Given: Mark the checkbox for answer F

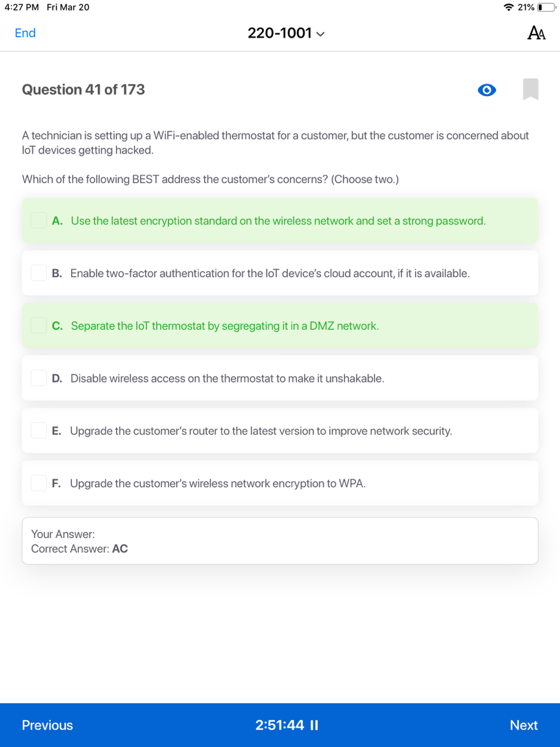Looking at the screenshot, I should tap(39, 483).
